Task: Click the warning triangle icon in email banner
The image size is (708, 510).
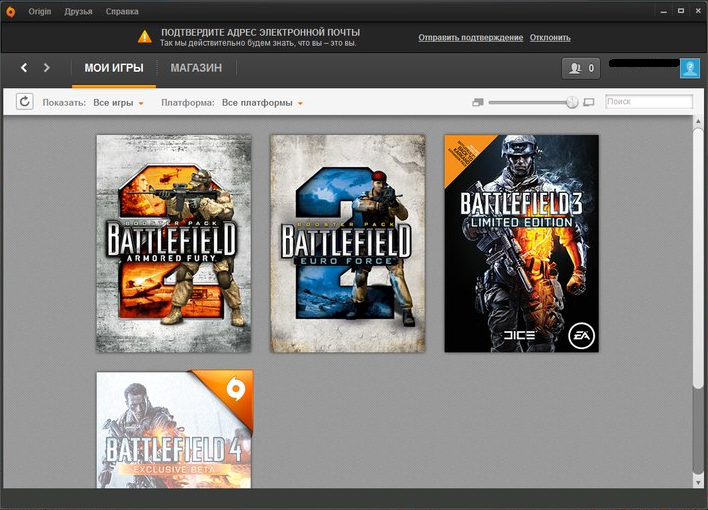Action: (144, 37)
